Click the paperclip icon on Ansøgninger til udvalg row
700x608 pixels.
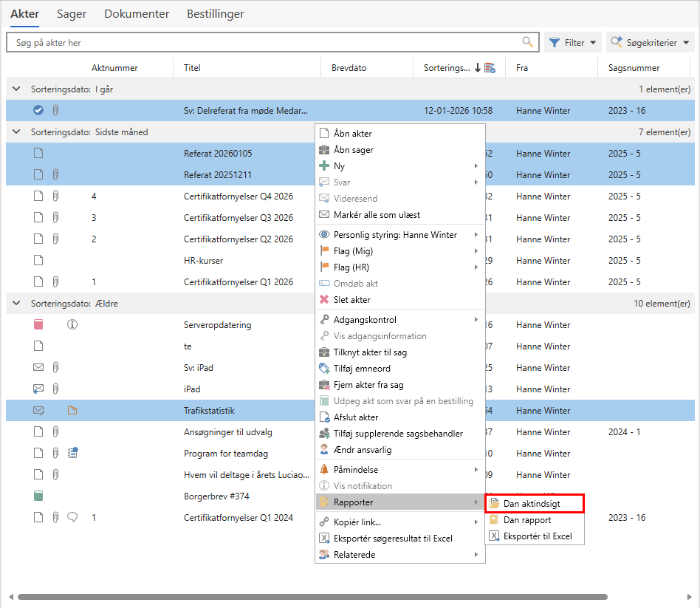(x=55, y=431)
